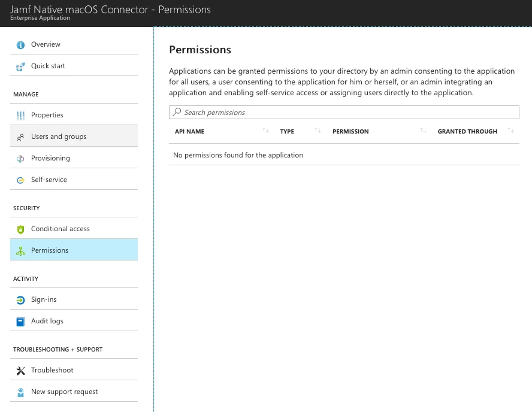The image size is (532, 412).
Task: Click the Audit logs book icon
Action: (20, 322)
